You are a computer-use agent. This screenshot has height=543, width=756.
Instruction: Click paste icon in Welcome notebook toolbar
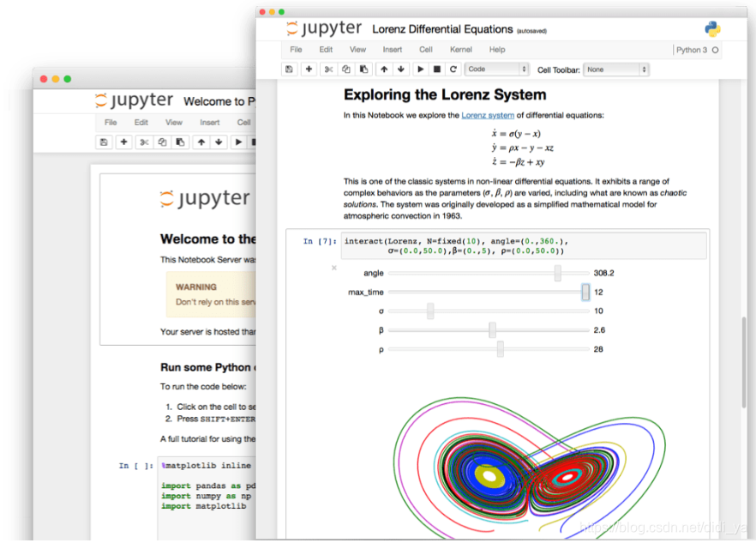point(180,142)
